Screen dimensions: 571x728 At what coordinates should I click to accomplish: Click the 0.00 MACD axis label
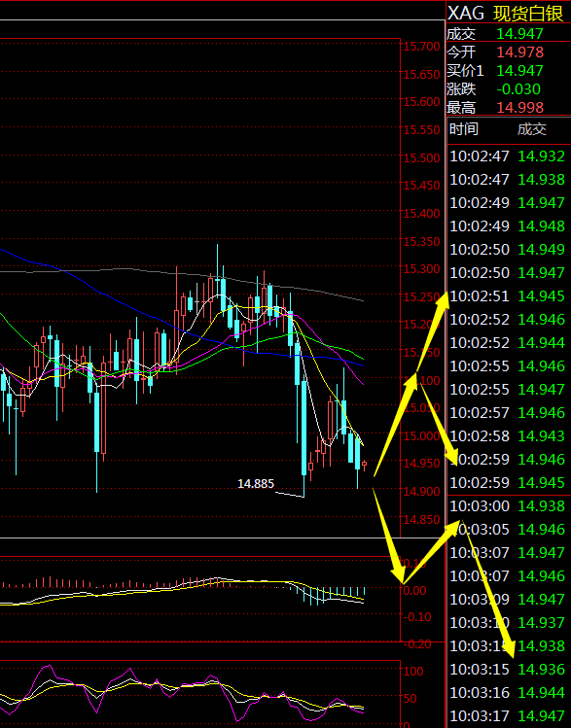(x=414, y=591)
